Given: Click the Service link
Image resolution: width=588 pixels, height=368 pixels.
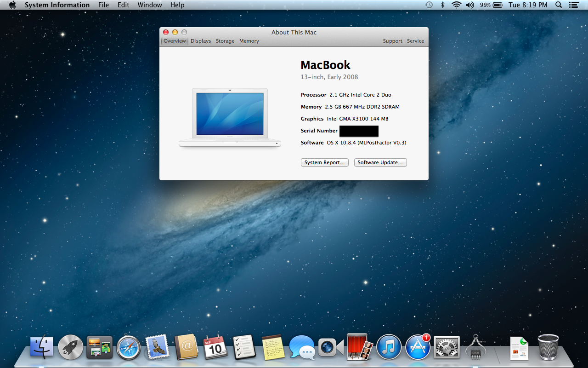Looking at the screenshot, I should [x=415, y=41].
